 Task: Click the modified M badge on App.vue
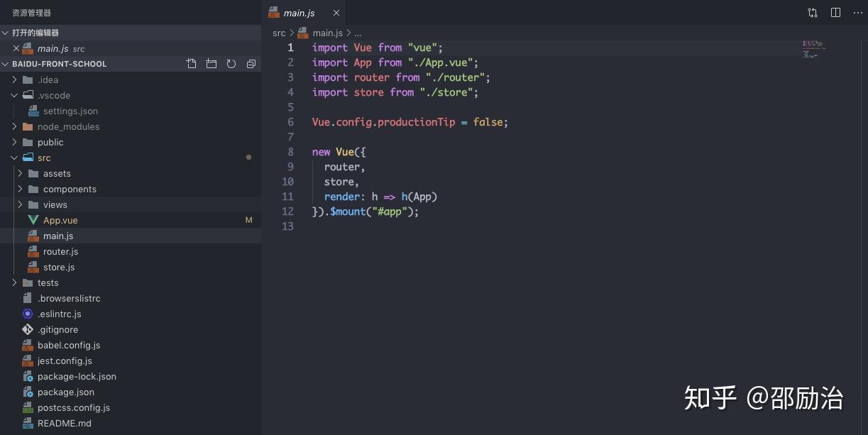tap(249, 220)
